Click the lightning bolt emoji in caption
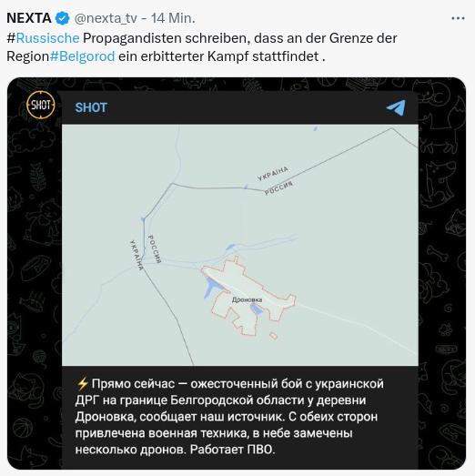Screen dimensions: 475x476 [x=82, y=384]
